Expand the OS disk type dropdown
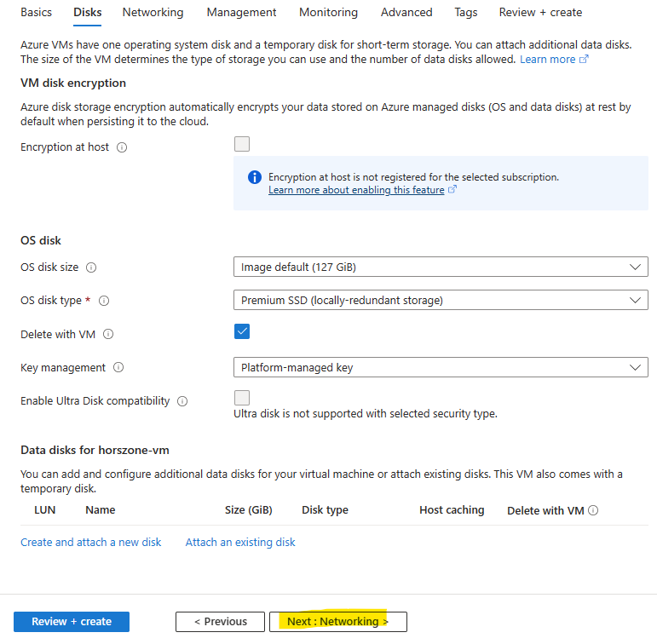Screen dimensions: 657x644 point(441,301)
